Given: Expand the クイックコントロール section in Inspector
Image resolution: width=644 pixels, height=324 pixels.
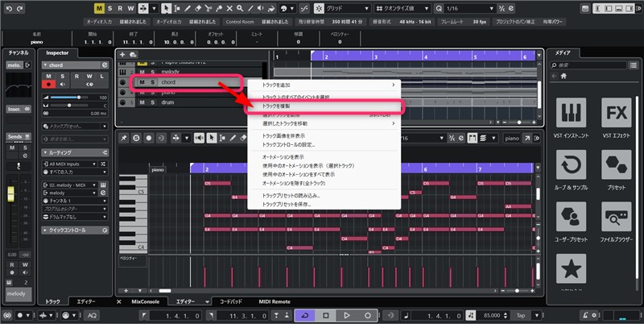Looking at the screenshot, I should [75, 231].
